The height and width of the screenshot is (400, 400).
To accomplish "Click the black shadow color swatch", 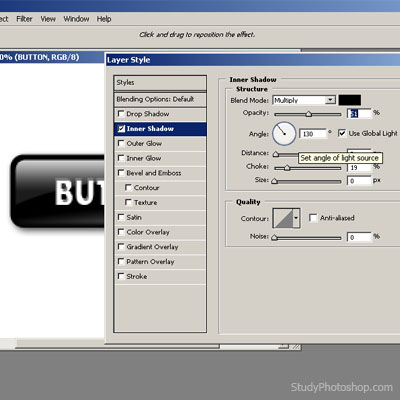I will [350, 100].
